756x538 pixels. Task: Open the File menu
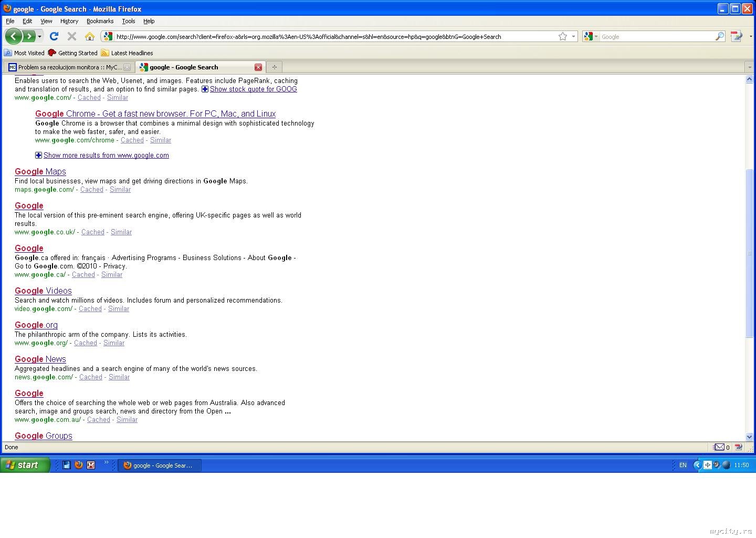[x=10, y=21]
